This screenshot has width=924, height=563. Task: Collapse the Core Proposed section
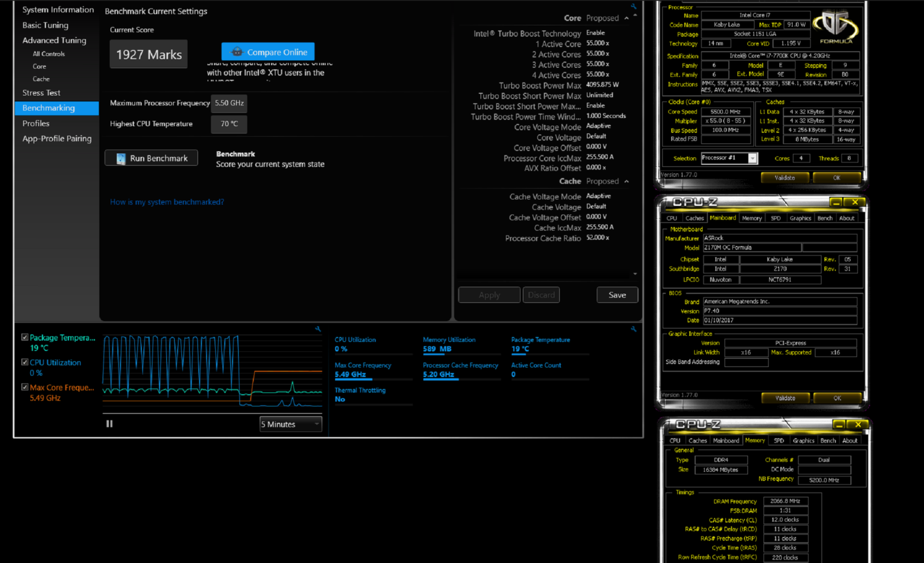tap(626, 18)
